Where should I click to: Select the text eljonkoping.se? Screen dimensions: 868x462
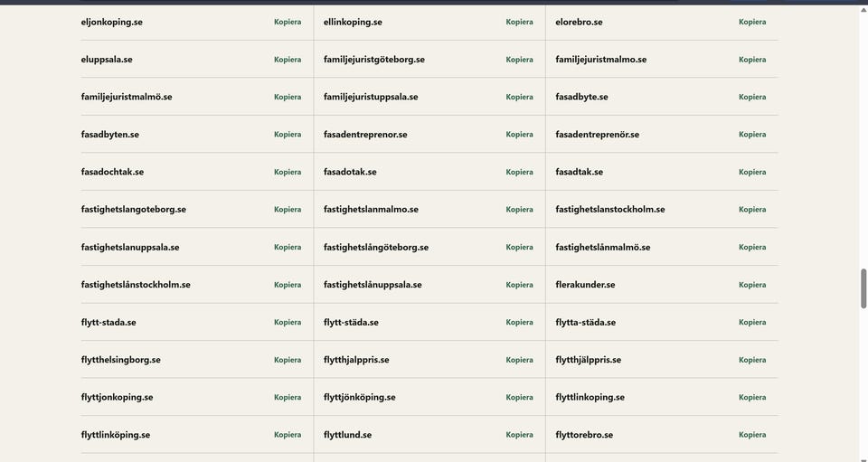pyautogui.click(x=112, y=22)
